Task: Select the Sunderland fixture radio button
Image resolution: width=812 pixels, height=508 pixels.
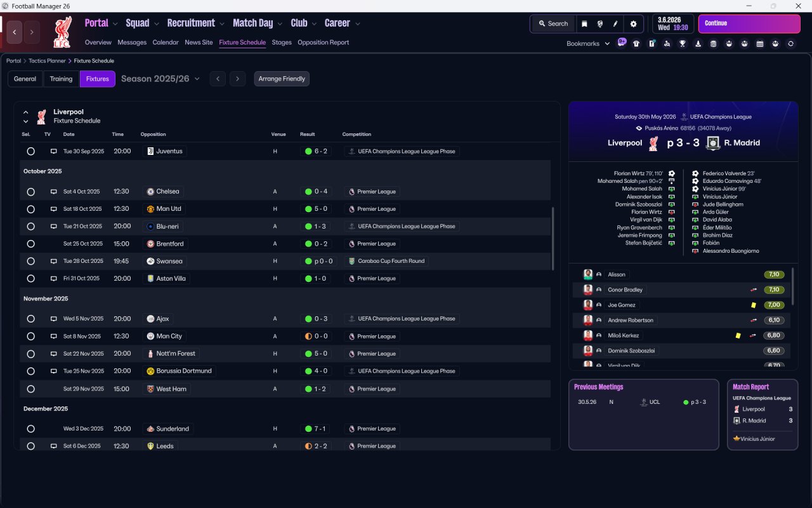Action: coord(30,429)
